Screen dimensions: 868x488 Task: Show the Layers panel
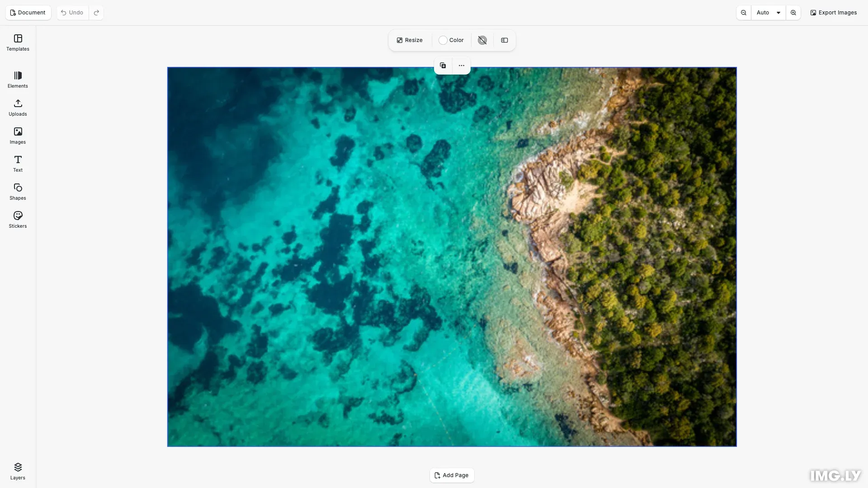click(18, 471)
